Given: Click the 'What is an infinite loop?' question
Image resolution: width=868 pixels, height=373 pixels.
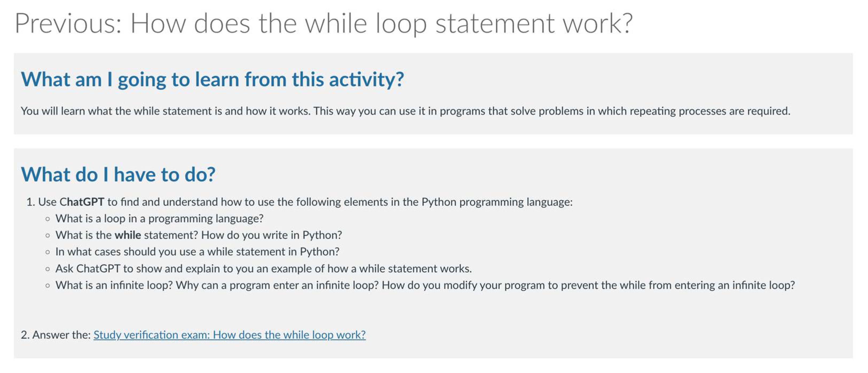Looking at the screenshot, I should pos(114,285).
